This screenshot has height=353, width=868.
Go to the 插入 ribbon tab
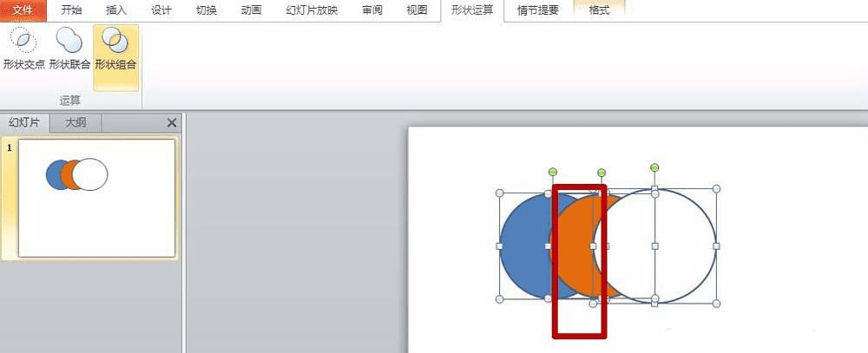pyautogui.click(x=115, y=10)
